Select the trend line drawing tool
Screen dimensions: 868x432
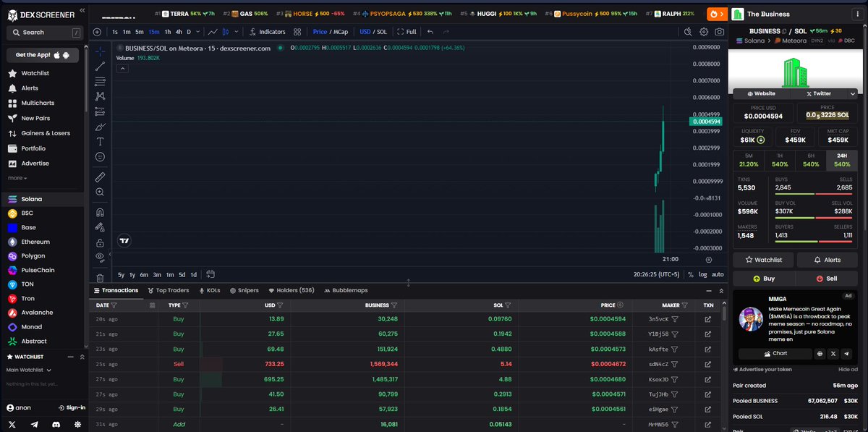point(100,66)
